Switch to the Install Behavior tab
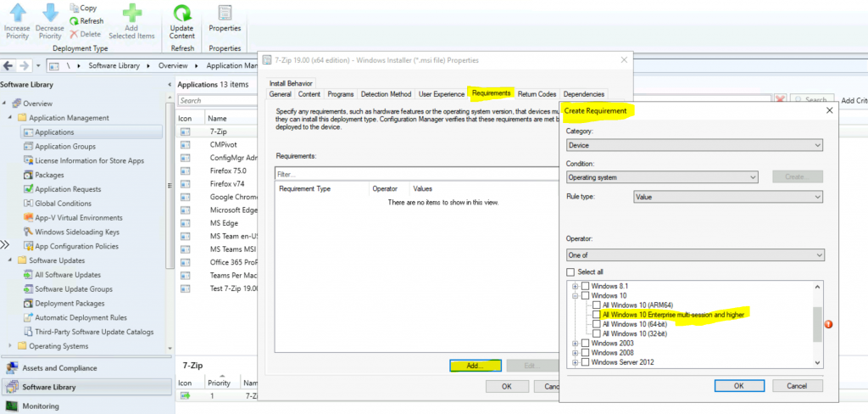868x414 pixels. [291, 83]
